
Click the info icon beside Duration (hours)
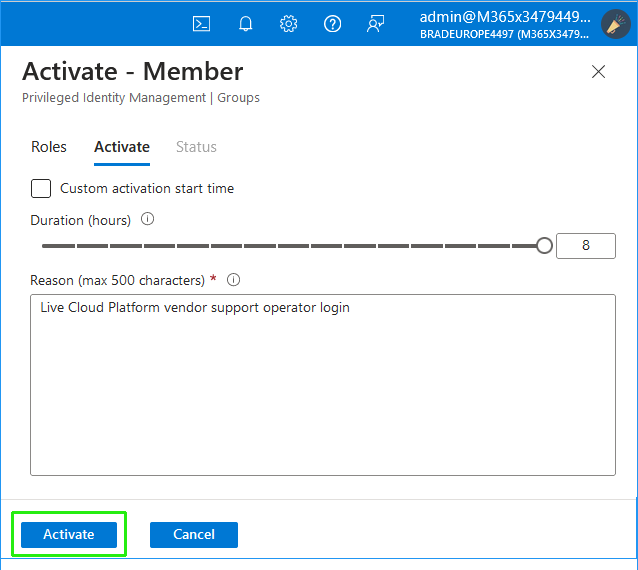pyautogui.click(x=147, y=219)
